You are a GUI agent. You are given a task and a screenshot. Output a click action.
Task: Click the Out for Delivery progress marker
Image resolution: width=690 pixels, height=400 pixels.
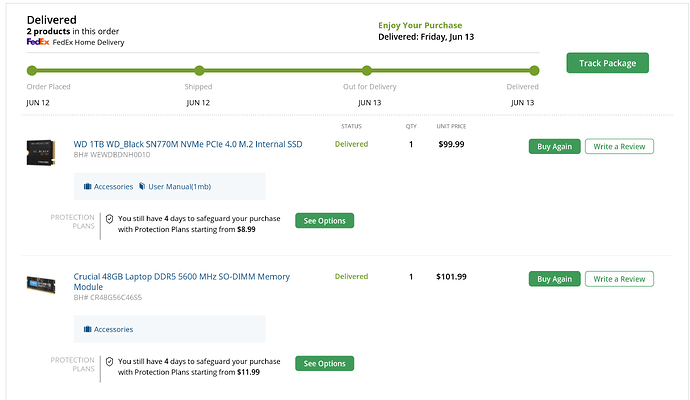(367, 70)
